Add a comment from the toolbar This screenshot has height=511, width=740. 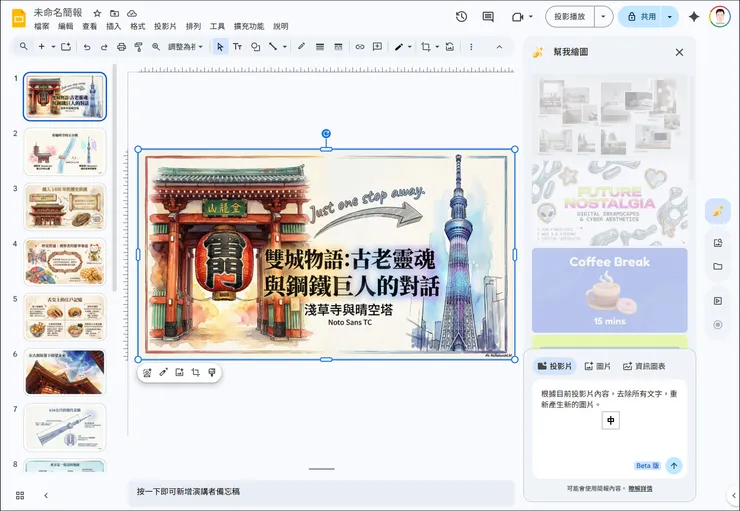377,47
